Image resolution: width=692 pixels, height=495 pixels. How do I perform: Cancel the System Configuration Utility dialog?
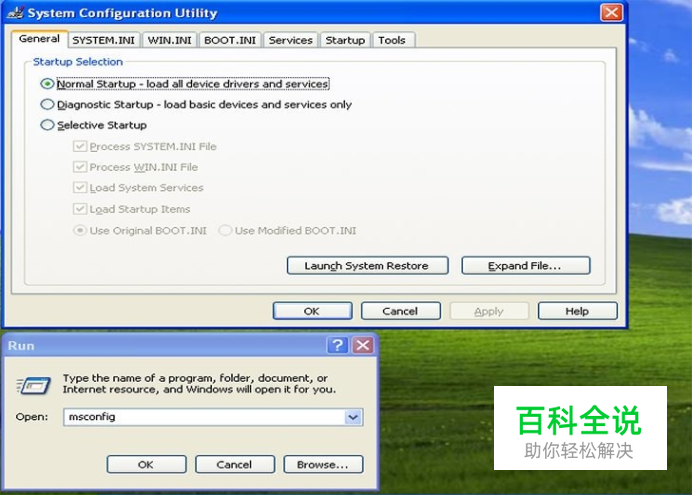pyautogui.click(x=401, y=311)
